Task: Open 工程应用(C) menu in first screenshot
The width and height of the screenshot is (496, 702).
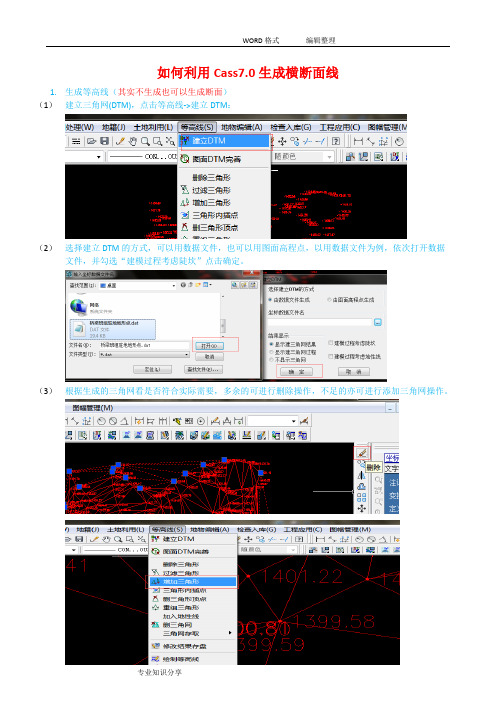Action: click(x=340, y=127)
